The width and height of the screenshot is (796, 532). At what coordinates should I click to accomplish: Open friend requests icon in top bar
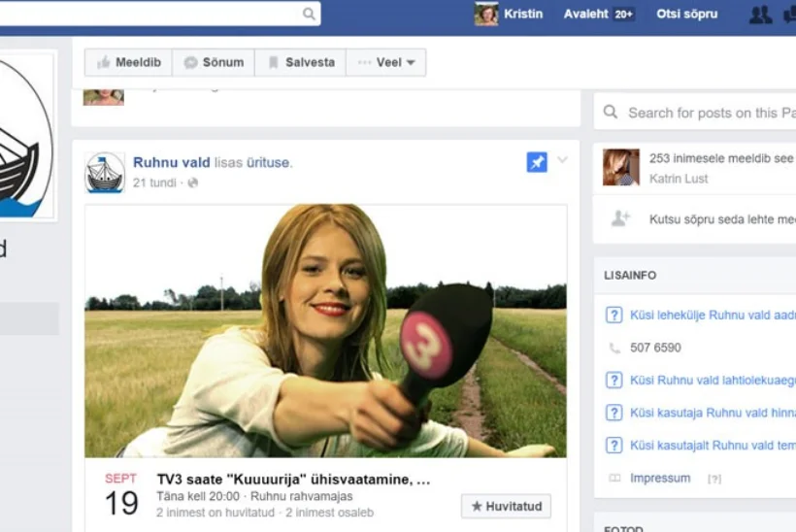click(760, 15)
